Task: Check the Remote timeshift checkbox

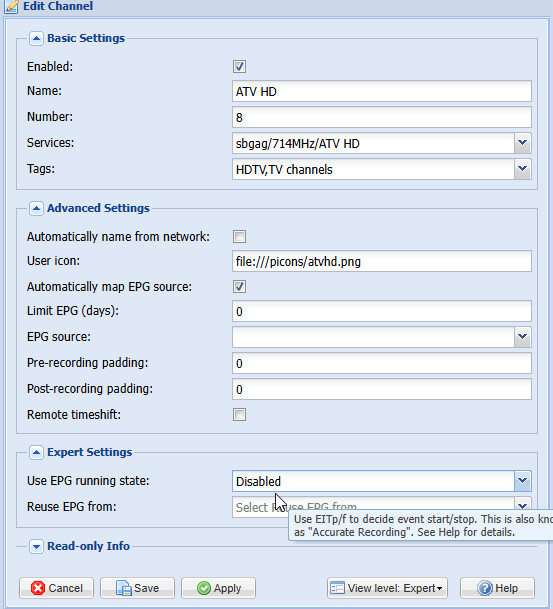Action: (239, 414)
